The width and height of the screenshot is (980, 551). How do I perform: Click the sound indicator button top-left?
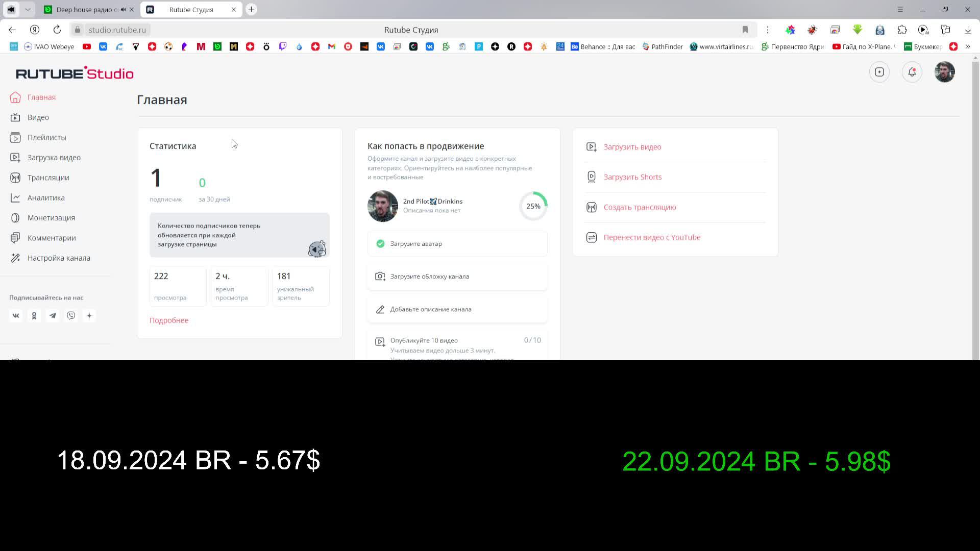pos(11,9)
